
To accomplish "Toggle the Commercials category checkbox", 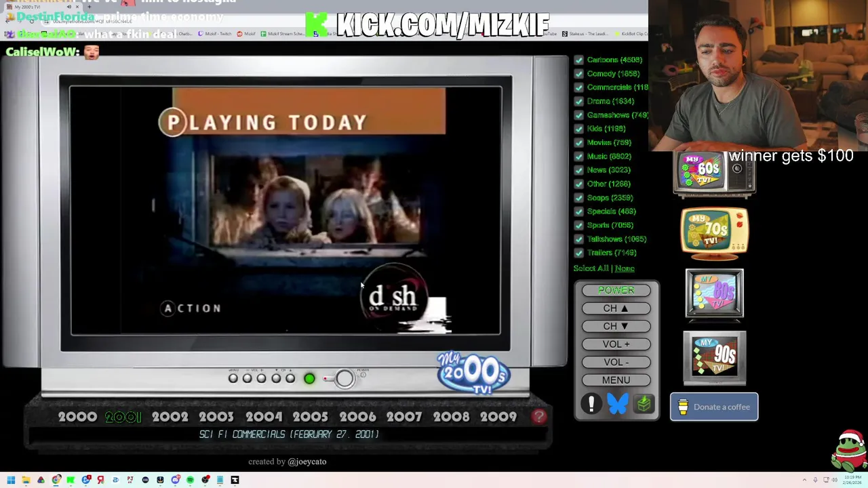I will click(578, 87).
